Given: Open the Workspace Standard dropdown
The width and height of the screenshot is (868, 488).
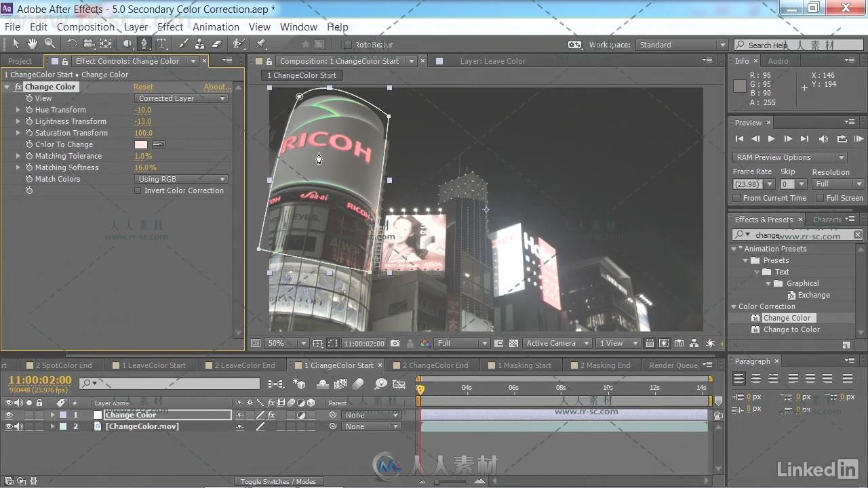Looking at the screenshot, I should point(682,45).
